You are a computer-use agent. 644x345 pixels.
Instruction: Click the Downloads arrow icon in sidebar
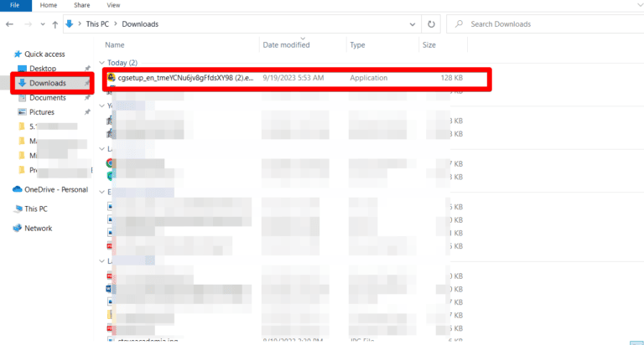coord(22,83)
